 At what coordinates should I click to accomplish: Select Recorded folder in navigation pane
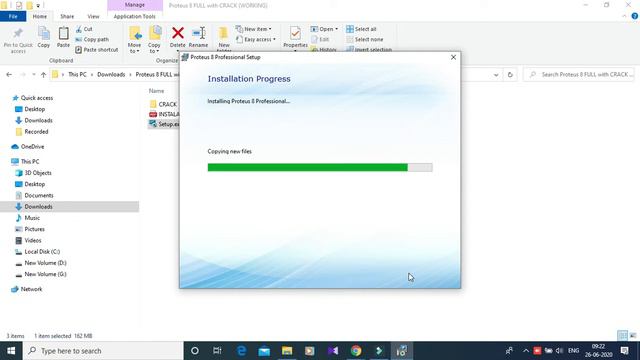coord(36,132)
